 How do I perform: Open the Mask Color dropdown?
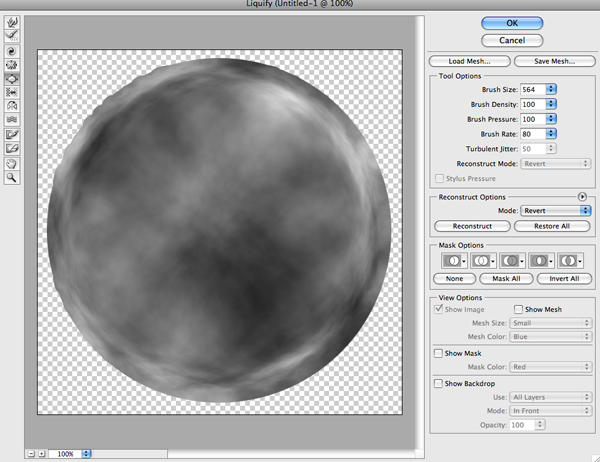click(x=551, y=367)
